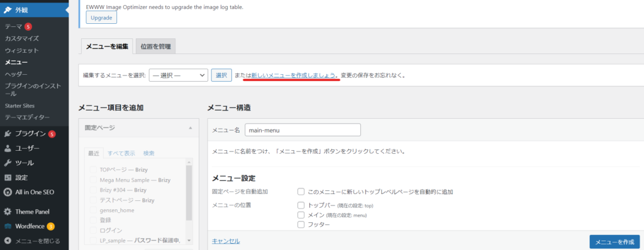
Task: Open the ツール wrench icon menu
Action: coord(8,163)
